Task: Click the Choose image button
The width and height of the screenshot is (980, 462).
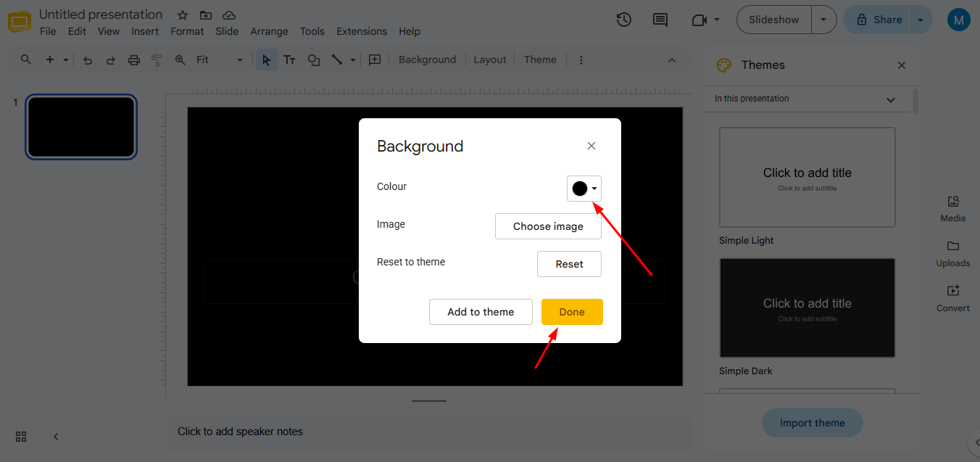Action: pyautogui.click(x=548, y=226)
